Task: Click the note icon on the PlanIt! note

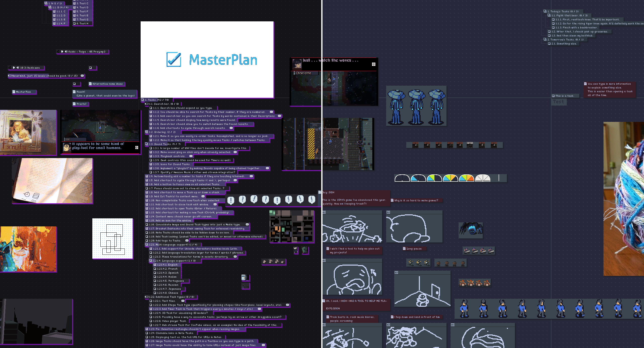Action: tap(74, 92)
